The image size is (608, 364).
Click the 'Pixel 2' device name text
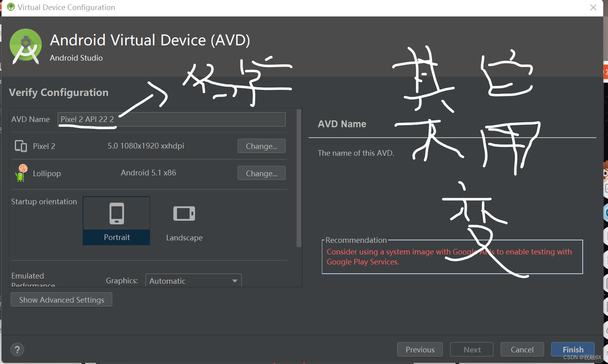44,146
